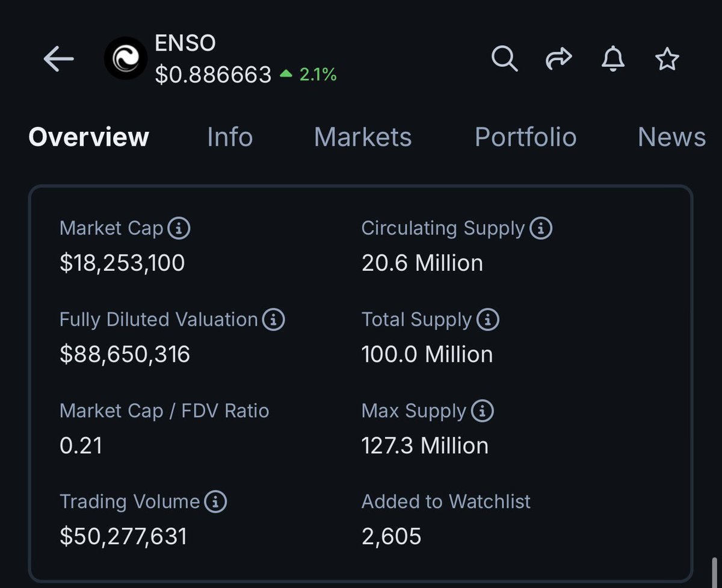
Task: Open the Markets tab
Action: [363, 137]
